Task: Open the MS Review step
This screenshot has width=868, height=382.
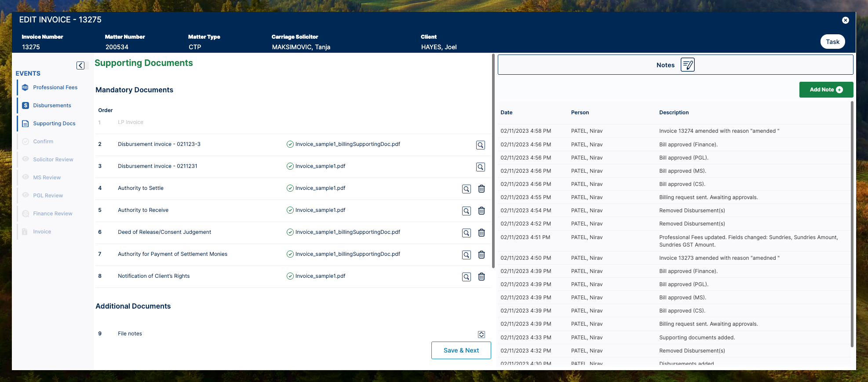Action: coord(47,178)
